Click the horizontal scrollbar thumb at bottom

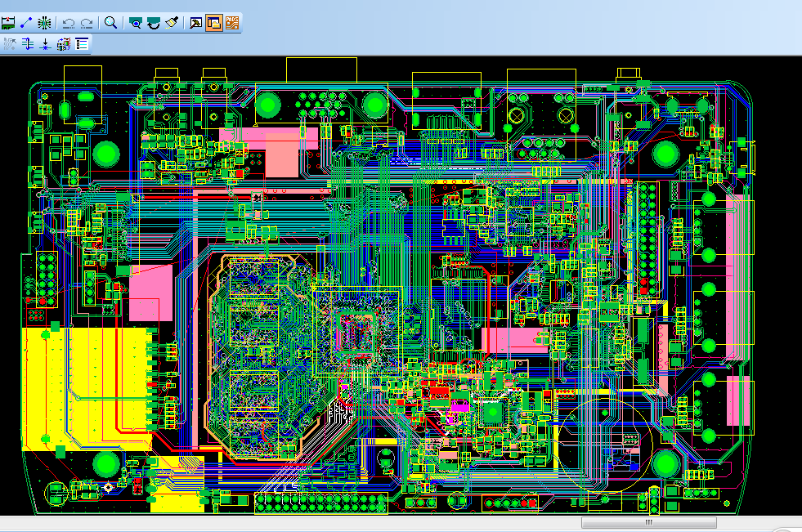[x=648, y=522]
